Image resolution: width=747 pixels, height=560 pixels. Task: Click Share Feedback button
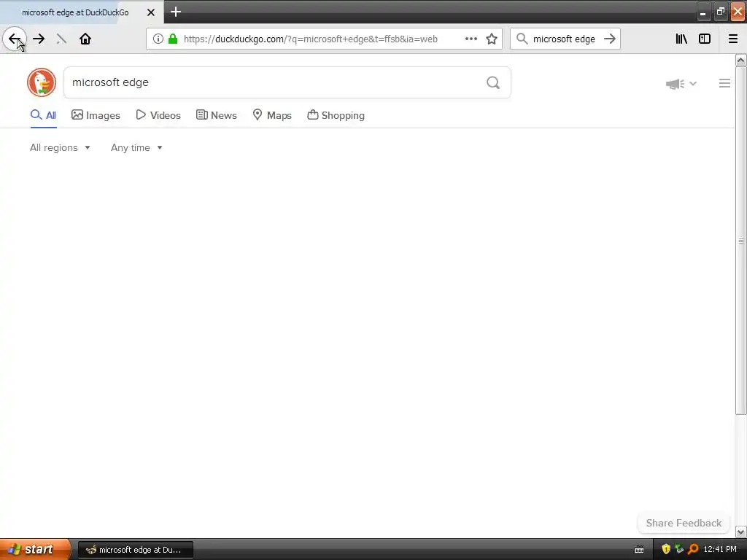684,523
